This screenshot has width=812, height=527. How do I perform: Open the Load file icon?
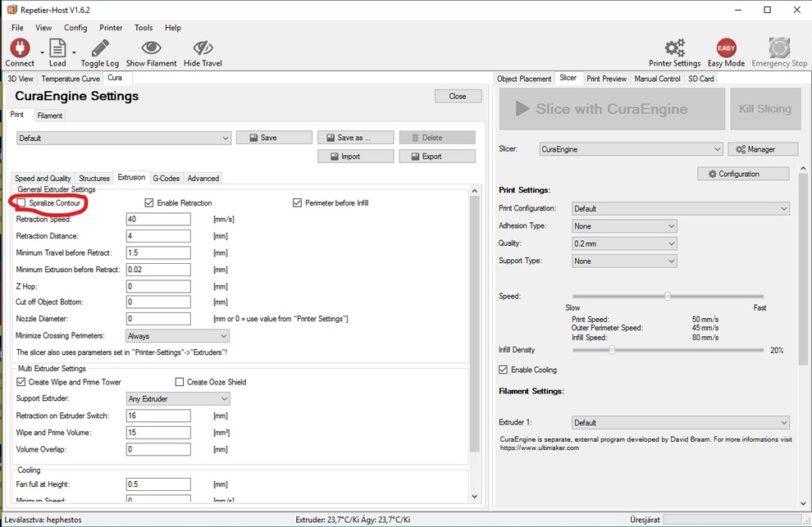(57, 48)
